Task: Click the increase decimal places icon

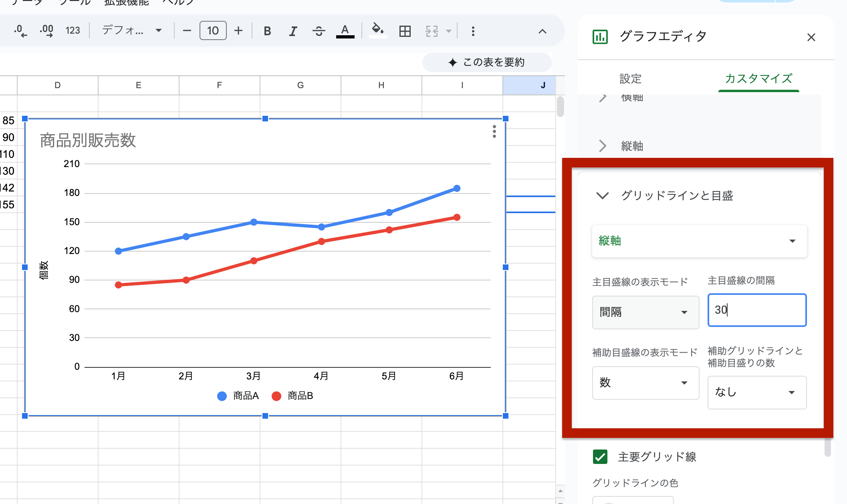Action: pyautogui.click(x=46, y=30)
